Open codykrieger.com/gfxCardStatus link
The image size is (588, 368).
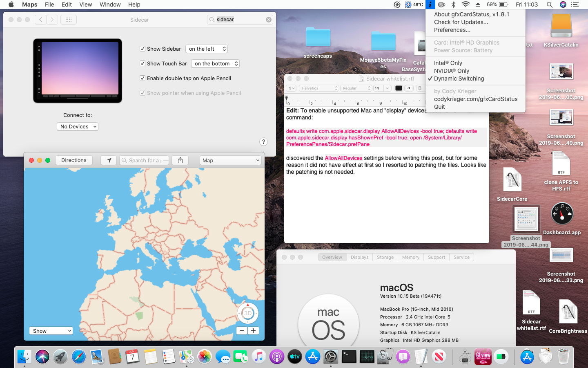coord(476,99)
